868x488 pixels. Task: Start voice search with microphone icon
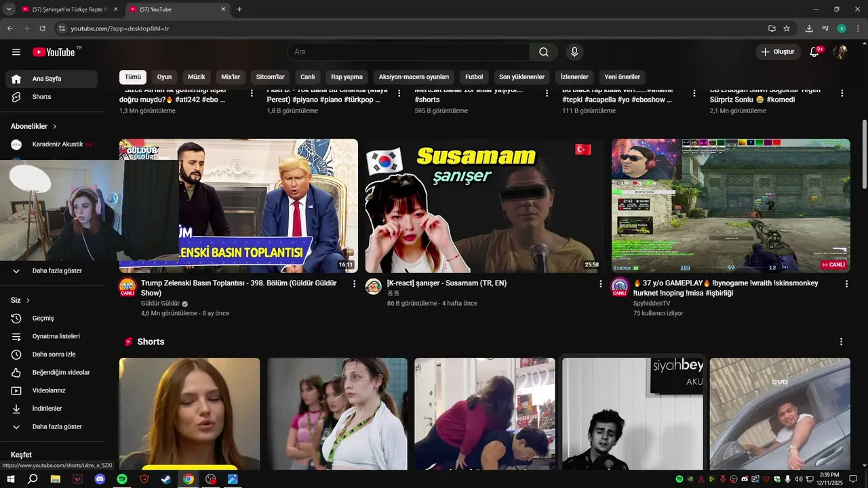(574, 52)
